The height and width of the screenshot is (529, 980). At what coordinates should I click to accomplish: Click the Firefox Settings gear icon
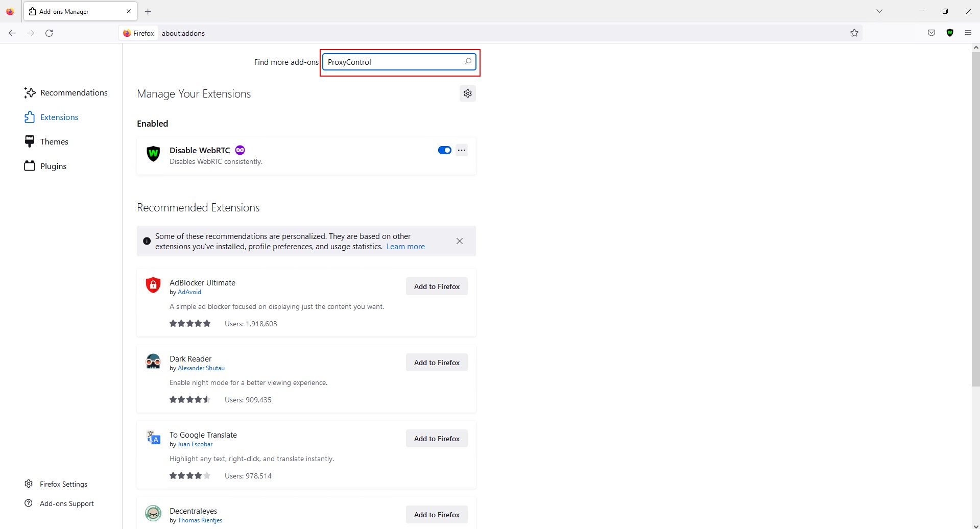29,484
